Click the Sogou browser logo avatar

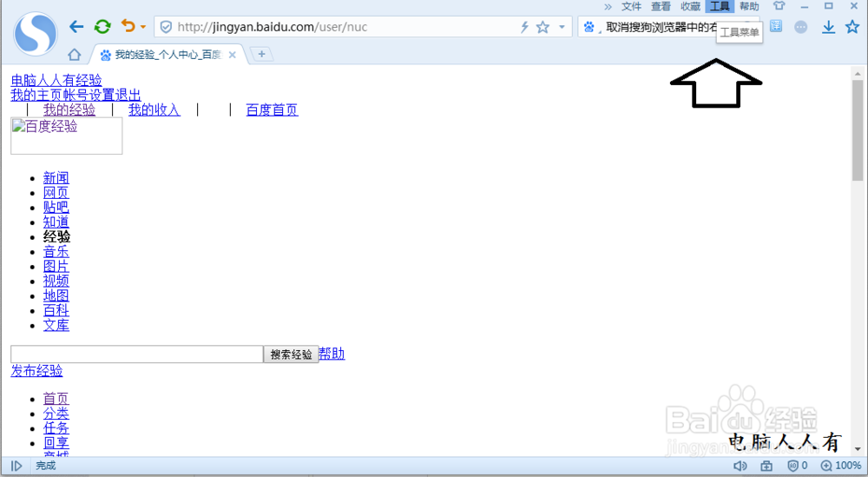36,34
